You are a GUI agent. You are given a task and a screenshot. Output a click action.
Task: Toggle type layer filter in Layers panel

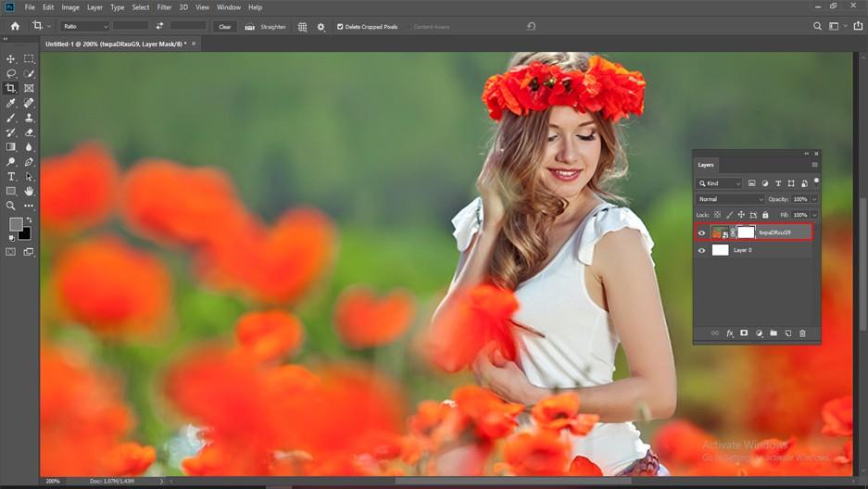778,183
